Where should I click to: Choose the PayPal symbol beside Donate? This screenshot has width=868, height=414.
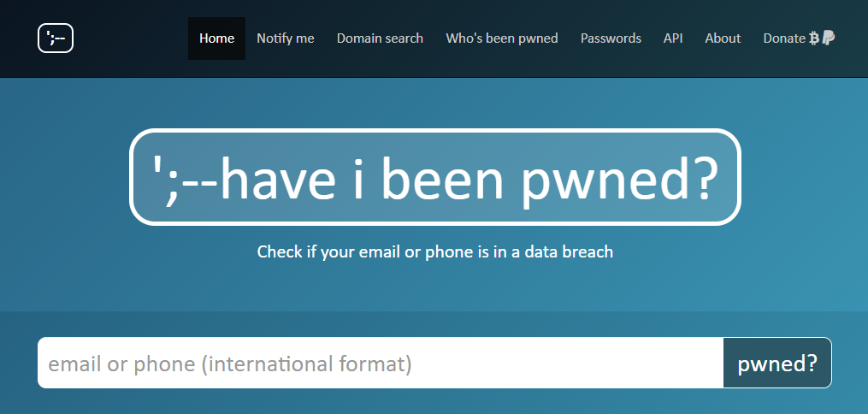coord(829,38)
